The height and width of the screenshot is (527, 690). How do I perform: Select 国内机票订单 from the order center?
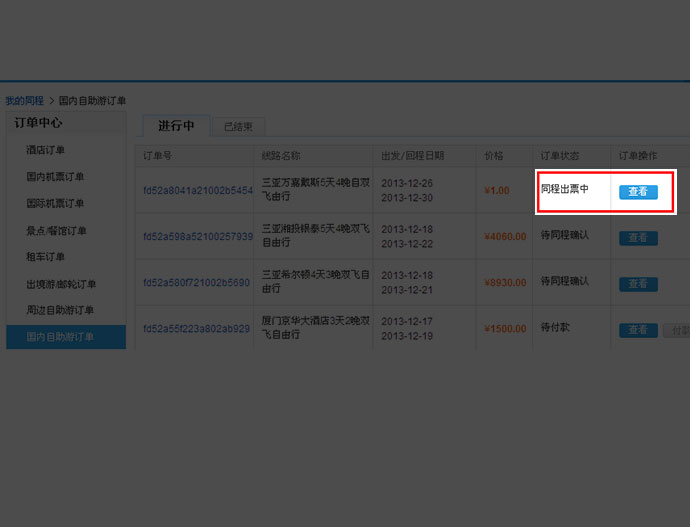click(x=55, y=177)
